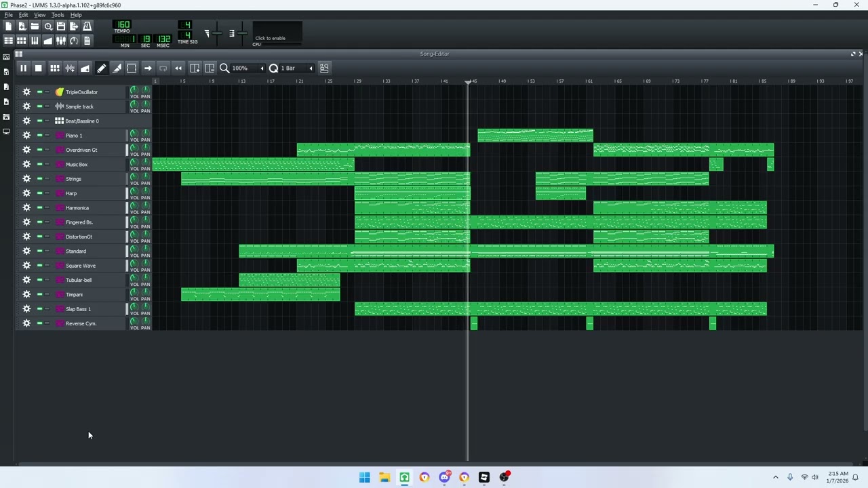Screen dimensions: 868x488
Task: Adjust the master pitch slider
Action: pos(241,33)
